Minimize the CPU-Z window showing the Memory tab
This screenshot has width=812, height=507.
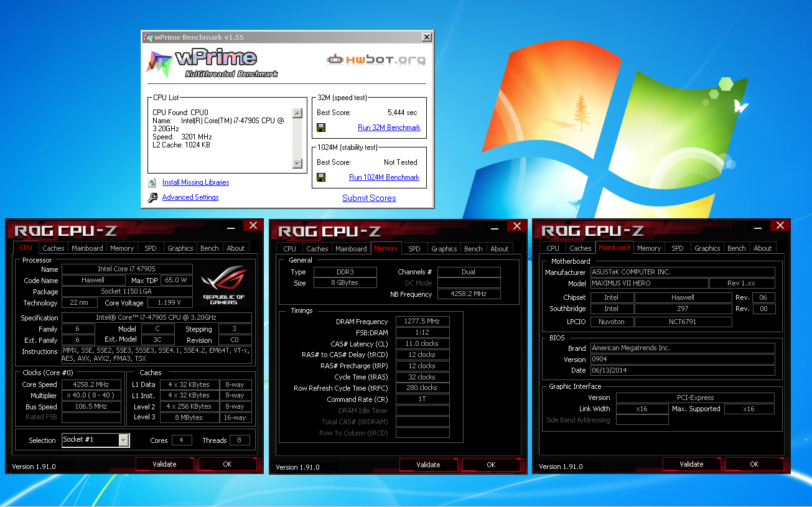click(494, 228)
